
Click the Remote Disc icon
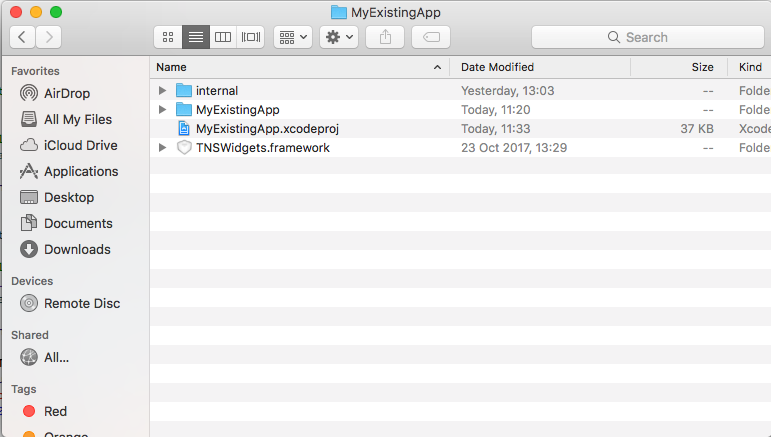(x=29, y=303)
